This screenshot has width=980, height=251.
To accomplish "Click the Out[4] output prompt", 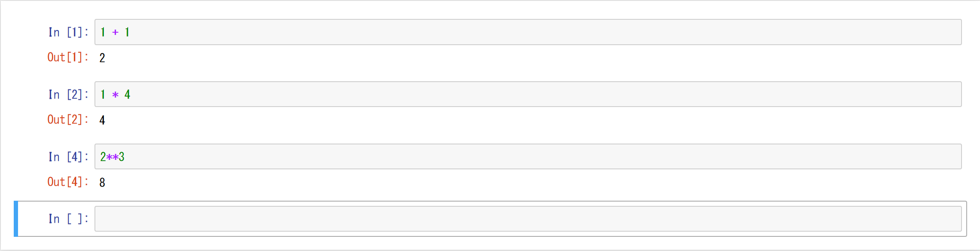I will (x=67, y=182).
